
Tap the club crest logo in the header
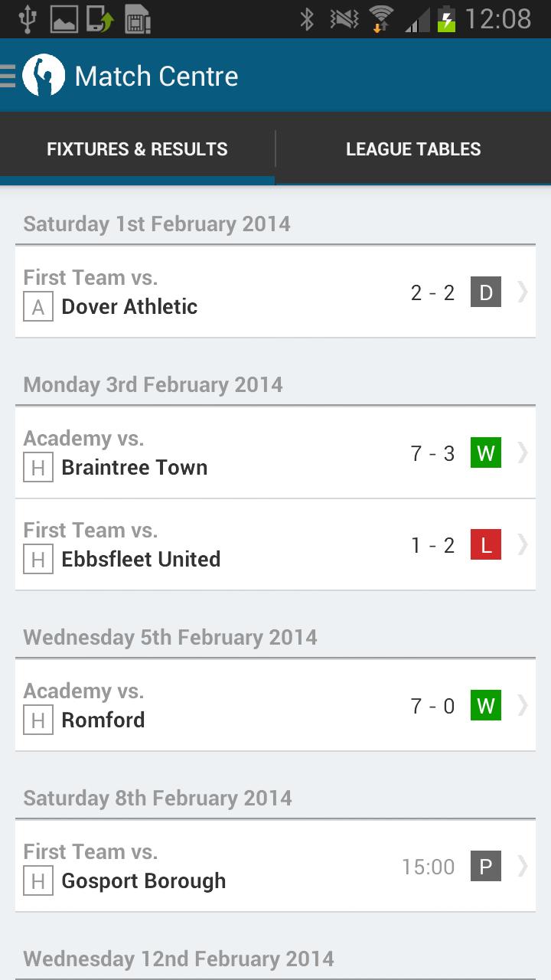(43, 75)
